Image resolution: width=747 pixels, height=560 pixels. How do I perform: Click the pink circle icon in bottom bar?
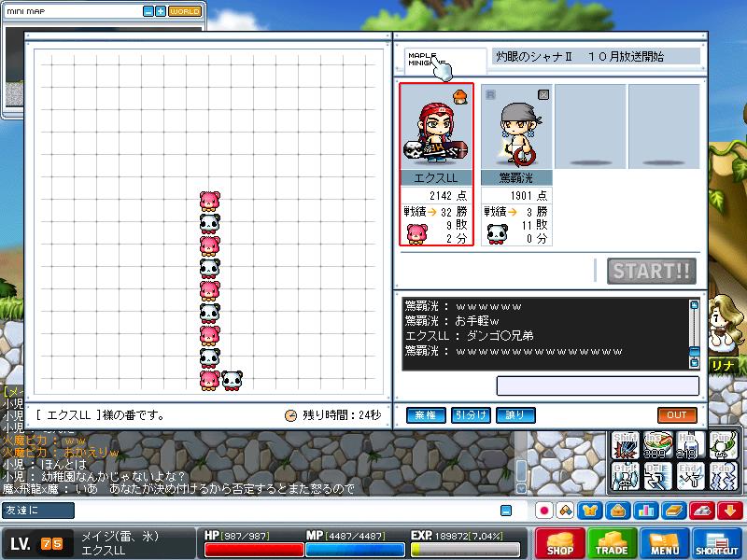[544, 511]
